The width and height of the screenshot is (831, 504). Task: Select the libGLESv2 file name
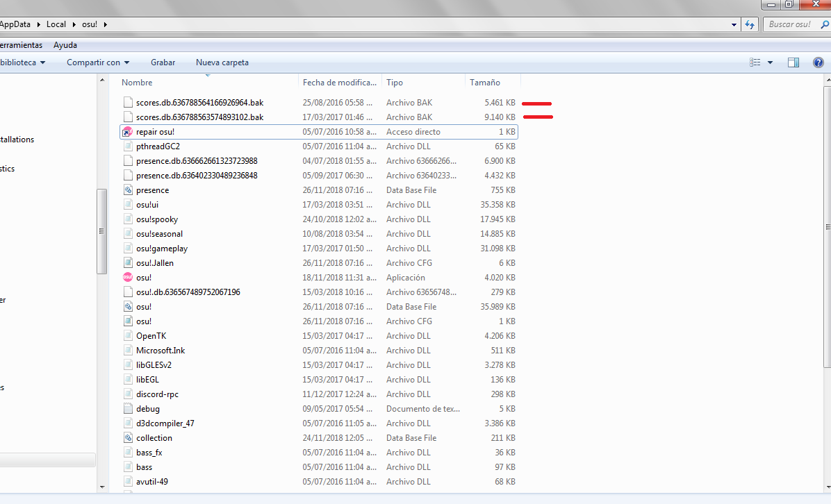(154, 365)
